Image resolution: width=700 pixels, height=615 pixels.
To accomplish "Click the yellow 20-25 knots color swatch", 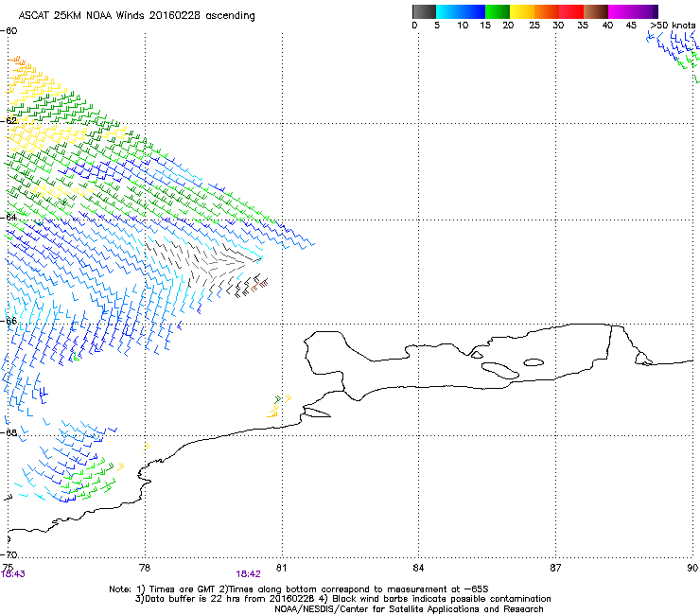I will [522, 11].
